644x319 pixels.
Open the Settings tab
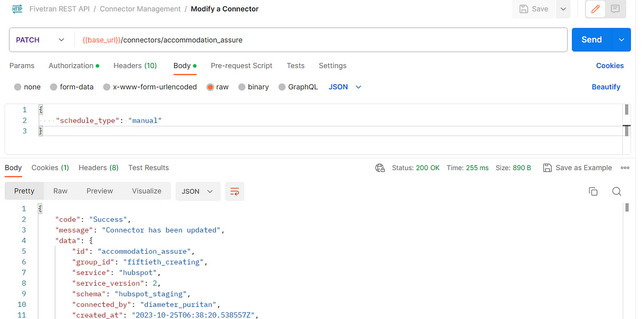(x=333, y=66)
